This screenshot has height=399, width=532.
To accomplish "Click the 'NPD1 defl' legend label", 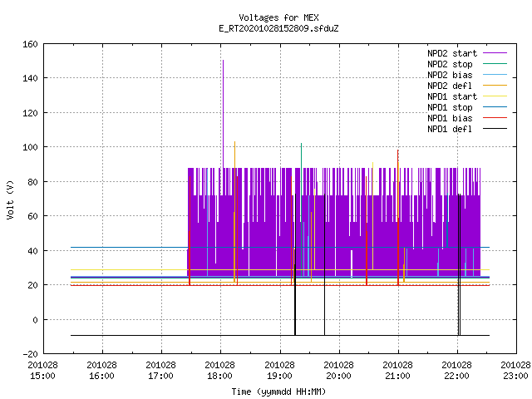I will pyautogui.click(x=450, y=129).
